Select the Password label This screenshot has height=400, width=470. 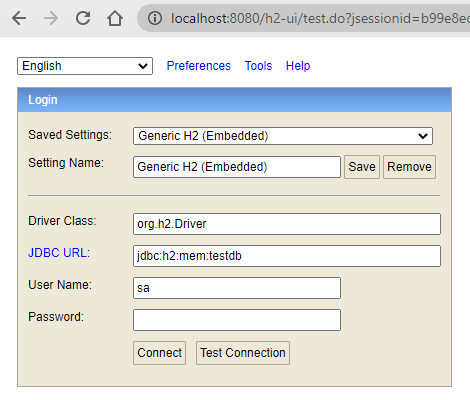56,317
